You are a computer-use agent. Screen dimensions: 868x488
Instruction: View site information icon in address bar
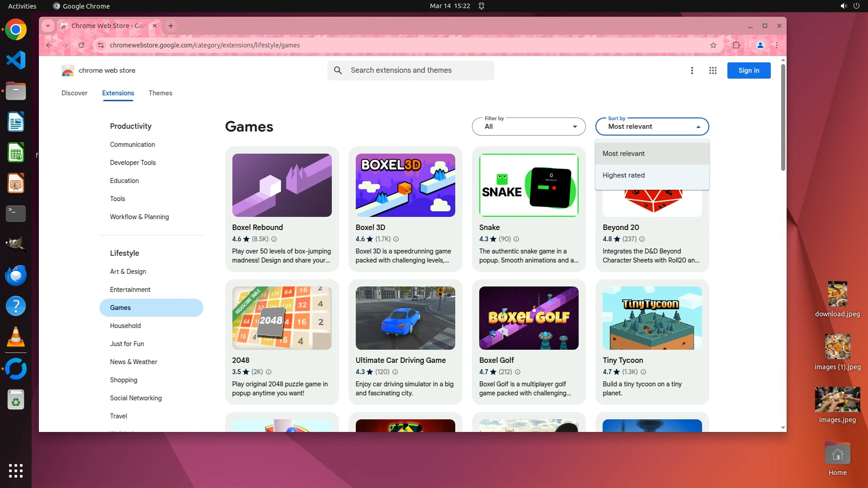point(101,45)
